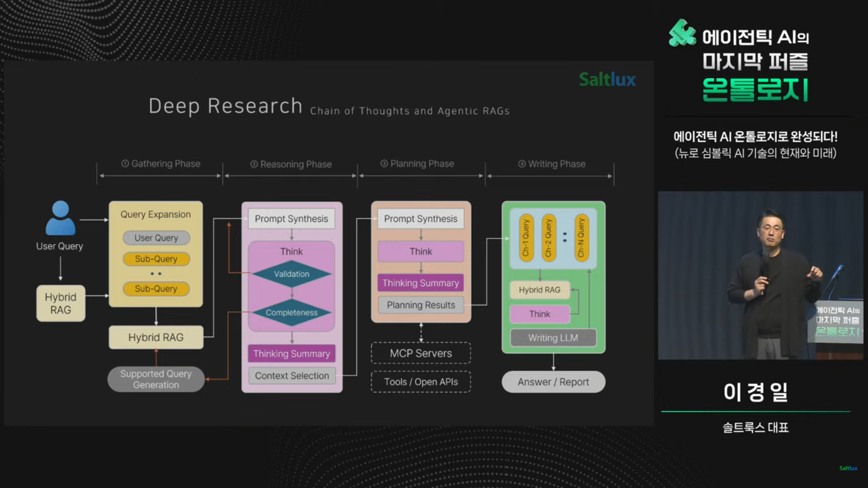868x488 pixels.
Task: Click the Ch-N Query vertical pill
Action: (581, 238)
